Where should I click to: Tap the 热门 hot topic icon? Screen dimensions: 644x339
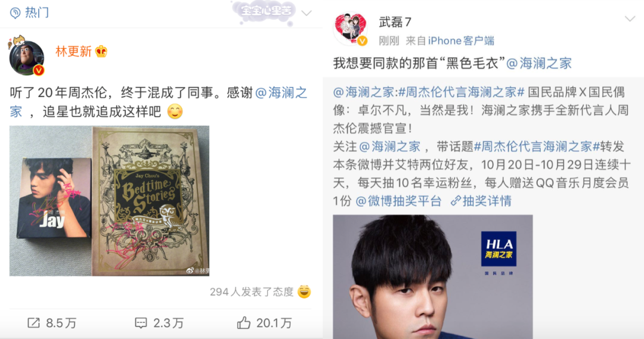pyautogui.click(x=15, y=13)
